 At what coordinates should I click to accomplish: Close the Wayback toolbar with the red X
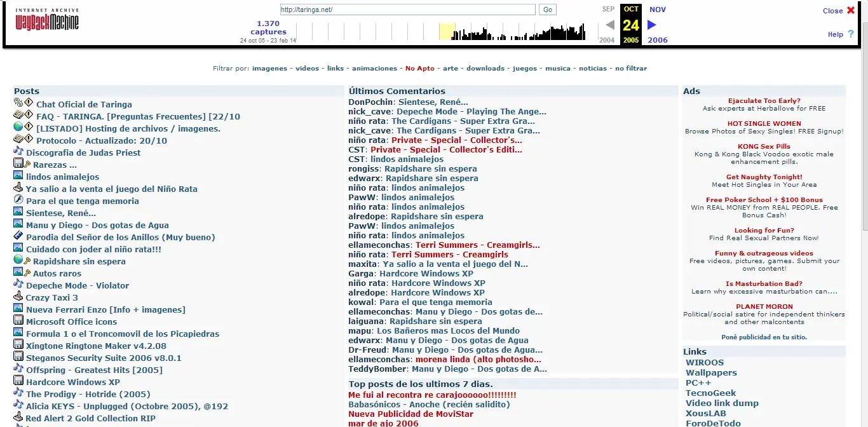(x=851, y=10)
